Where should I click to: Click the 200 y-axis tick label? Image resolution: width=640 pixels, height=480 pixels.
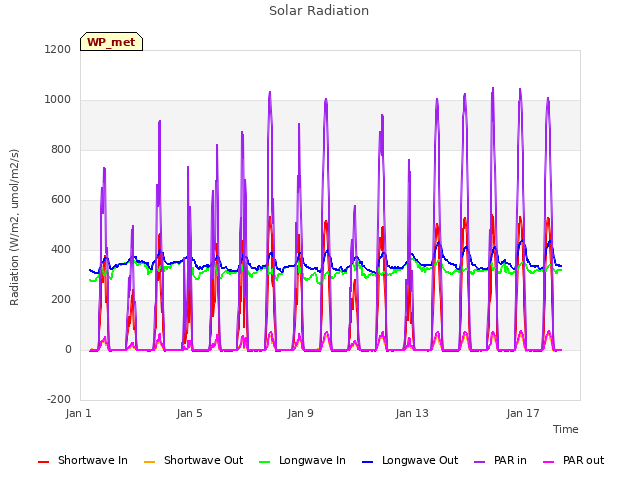[61, 300]
